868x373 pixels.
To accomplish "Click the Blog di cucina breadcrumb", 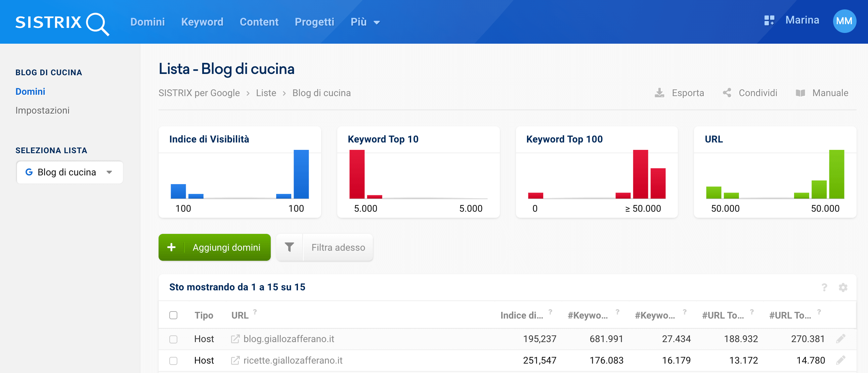I will click(321, 93).
